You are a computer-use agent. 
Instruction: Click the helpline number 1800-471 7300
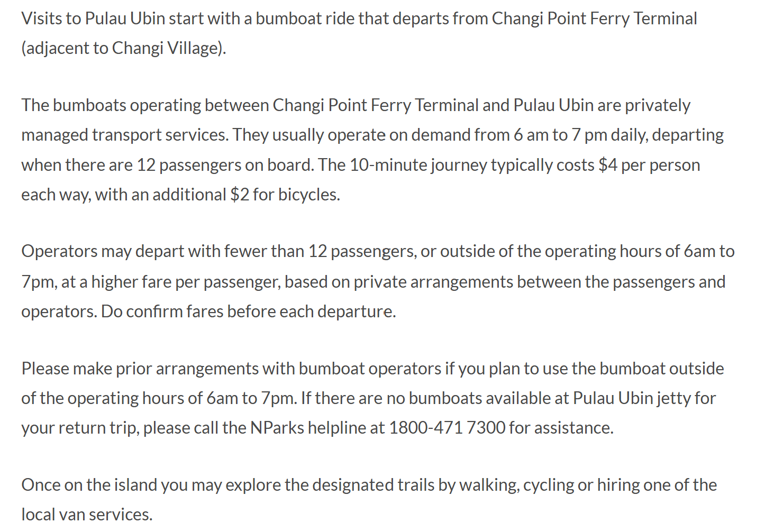[x=447, y=427]
